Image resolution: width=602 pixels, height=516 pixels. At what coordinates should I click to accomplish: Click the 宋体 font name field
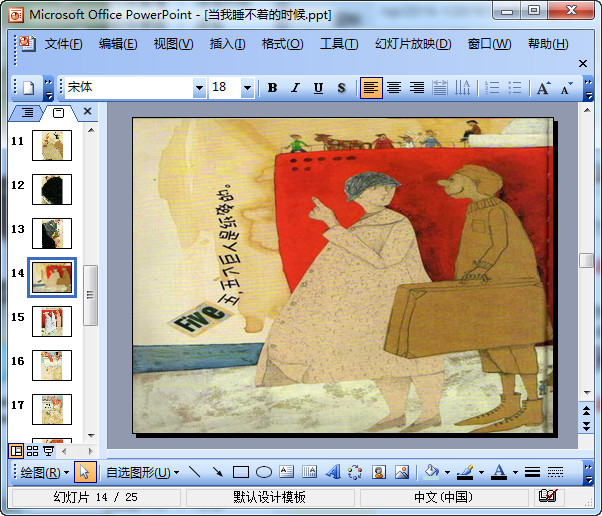[x=129, y=88]
